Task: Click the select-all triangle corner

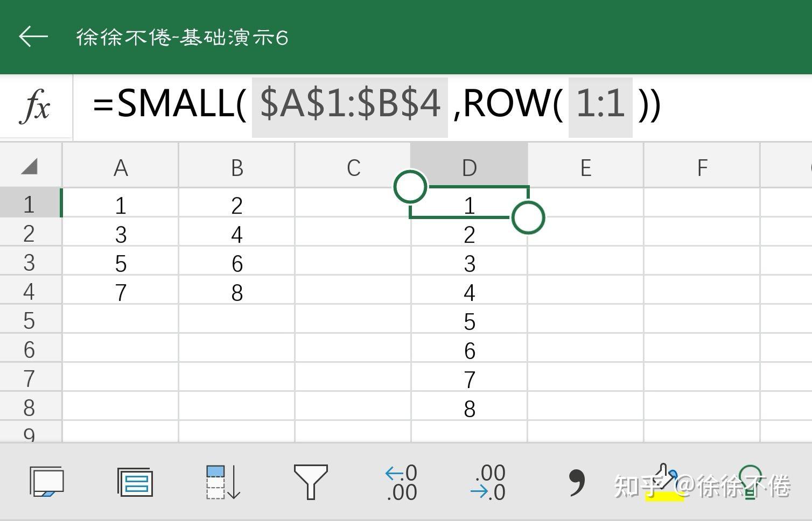Action: point(30,166)
